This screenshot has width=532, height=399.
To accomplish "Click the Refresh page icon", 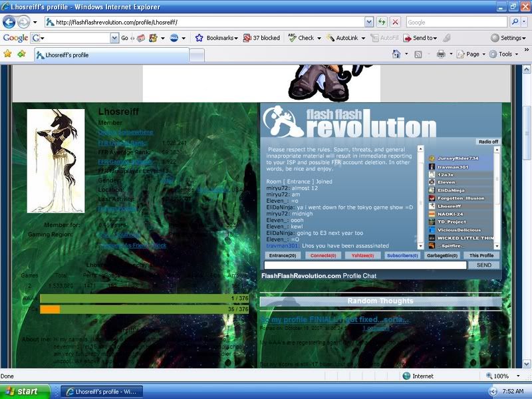I will [382, 22].
